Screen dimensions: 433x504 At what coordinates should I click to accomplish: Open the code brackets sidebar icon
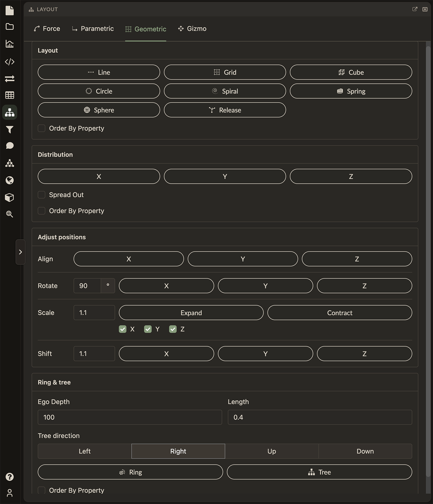pos(10,62)
